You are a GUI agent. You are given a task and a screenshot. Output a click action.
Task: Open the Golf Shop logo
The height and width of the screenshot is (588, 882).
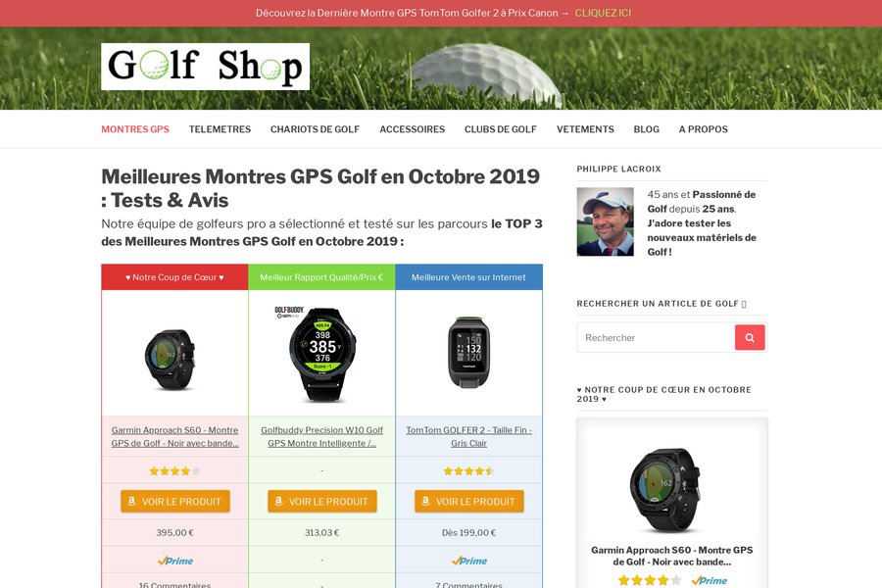coord(206,67)
